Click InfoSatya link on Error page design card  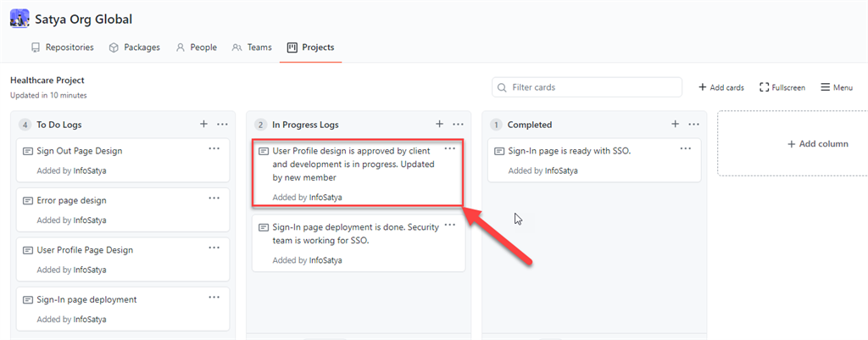pyautogui.click(x=90, y=220)
